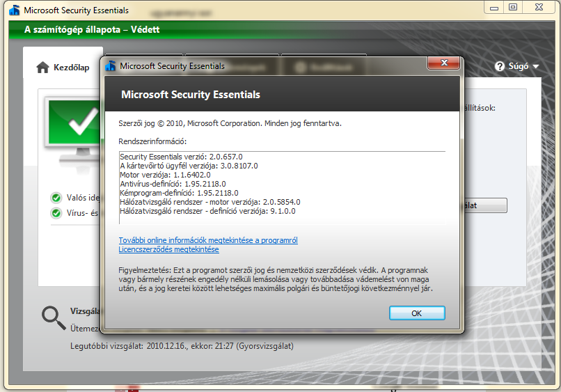
Task: Select network inspection 'motor verziója: 2.0.5854.0' line
Action: pos(210,202)
